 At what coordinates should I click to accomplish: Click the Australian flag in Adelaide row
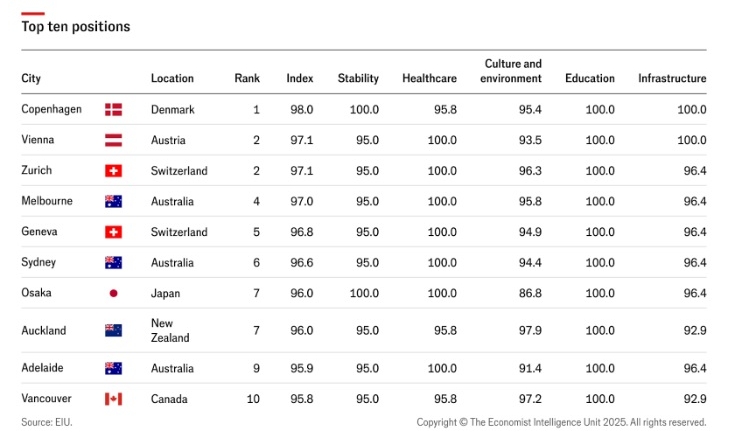pos(113,368)
